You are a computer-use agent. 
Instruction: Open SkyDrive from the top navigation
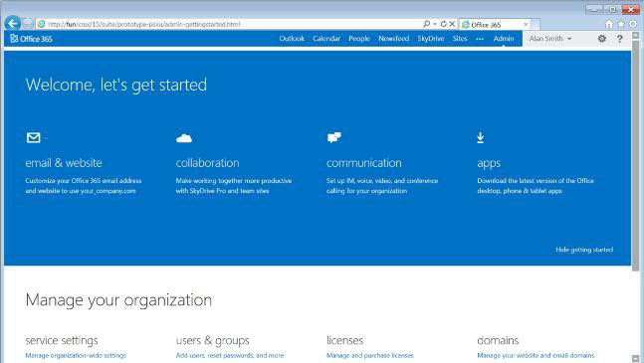(x=431, y=39)
